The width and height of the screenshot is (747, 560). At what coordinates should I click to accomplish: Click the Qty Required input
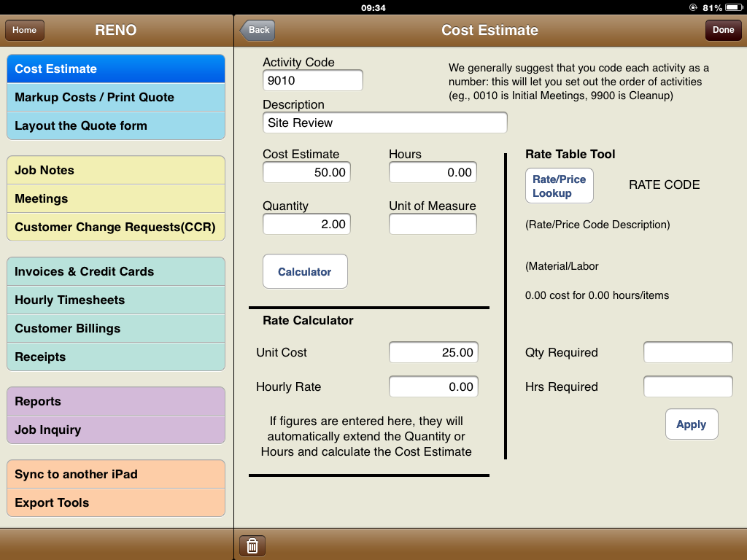(x=688, y=352)
